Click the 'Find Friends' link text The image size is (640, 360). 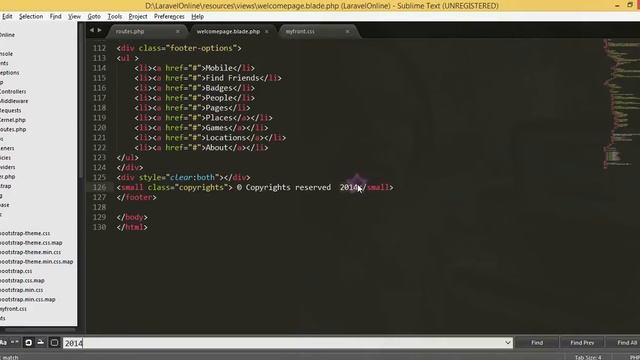233,78
